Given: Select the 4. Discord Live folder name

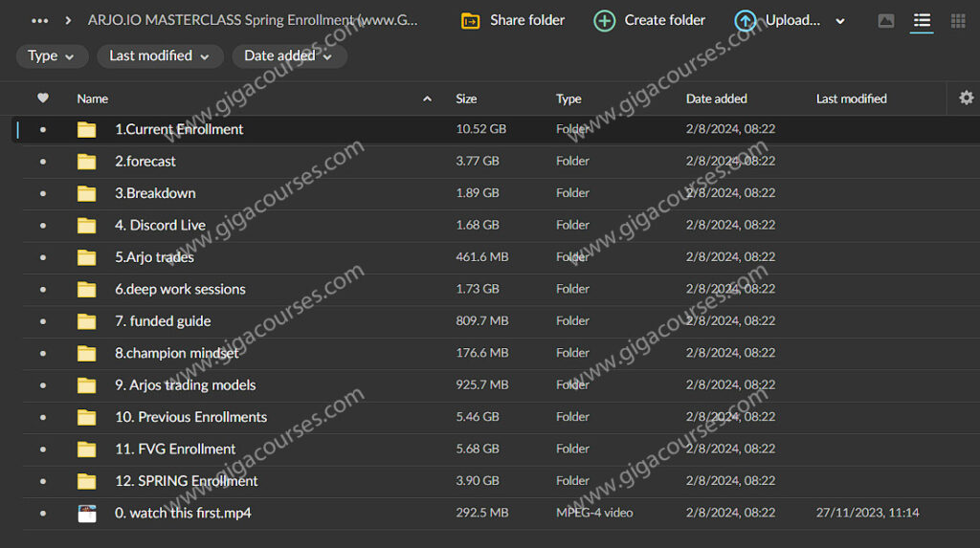Looking at the screenshot, I should pyautogui.click(x=160, y=225).
